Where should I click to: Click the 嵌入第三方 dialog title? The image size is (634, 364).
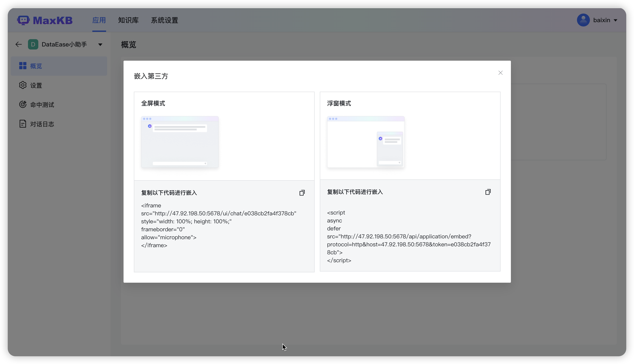click(151, 76)
